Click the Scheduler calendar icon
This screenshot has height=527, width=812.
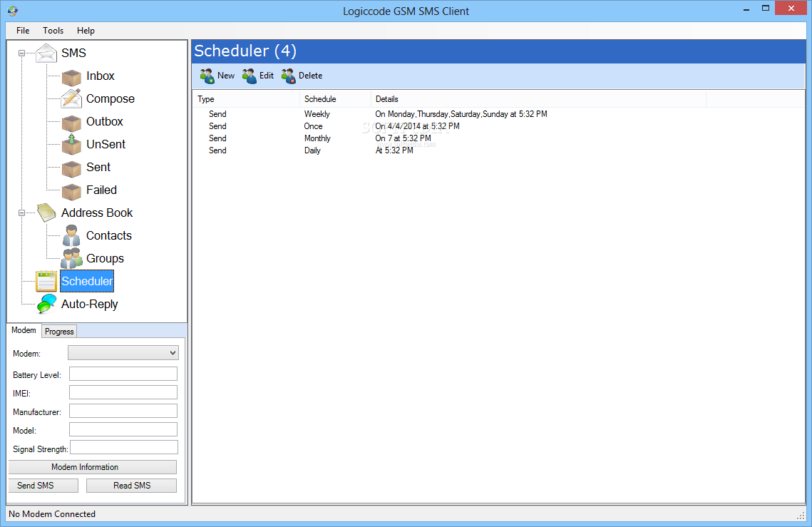(x=46, y=281)
